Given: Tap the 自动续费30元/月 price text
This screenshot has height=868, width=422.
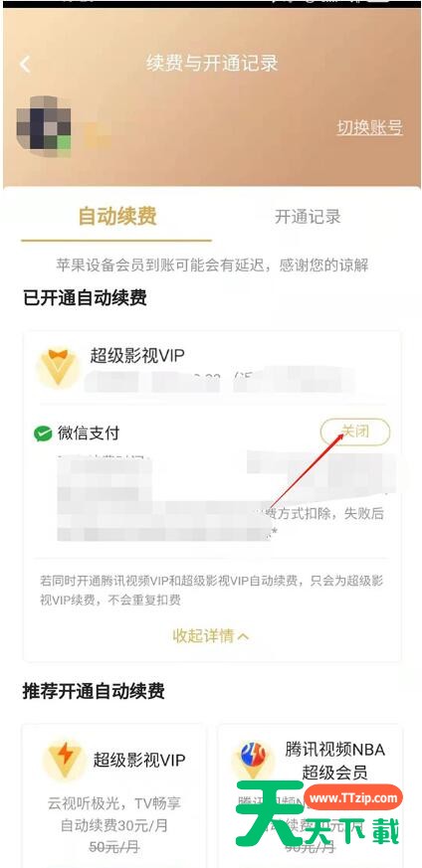Looking at the screenshot, I should pyautogui.click(x=114, y=826).
